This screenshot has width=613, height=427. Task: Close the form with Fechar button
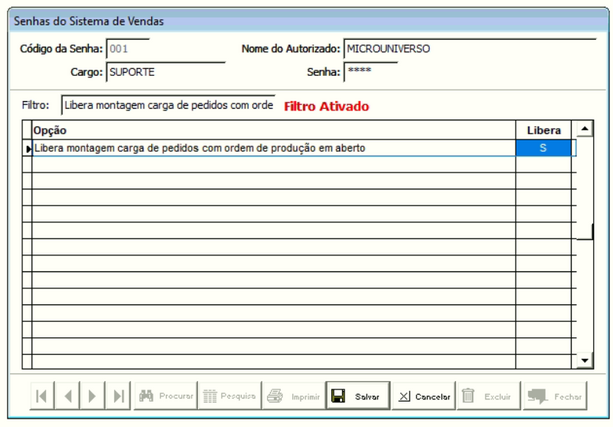coord(555,396)
